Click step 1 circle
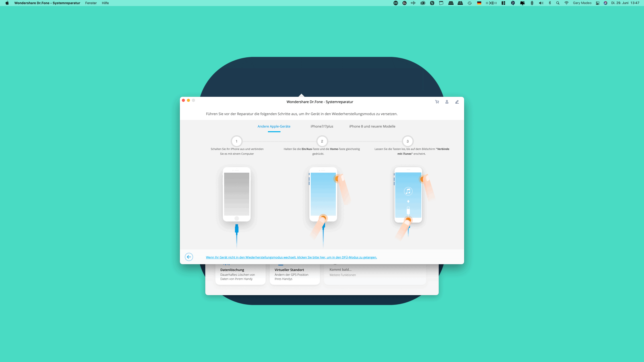Image resolution: width=644 pixels, height=362 pixels. pyautogui.click(x=236, y=141)
